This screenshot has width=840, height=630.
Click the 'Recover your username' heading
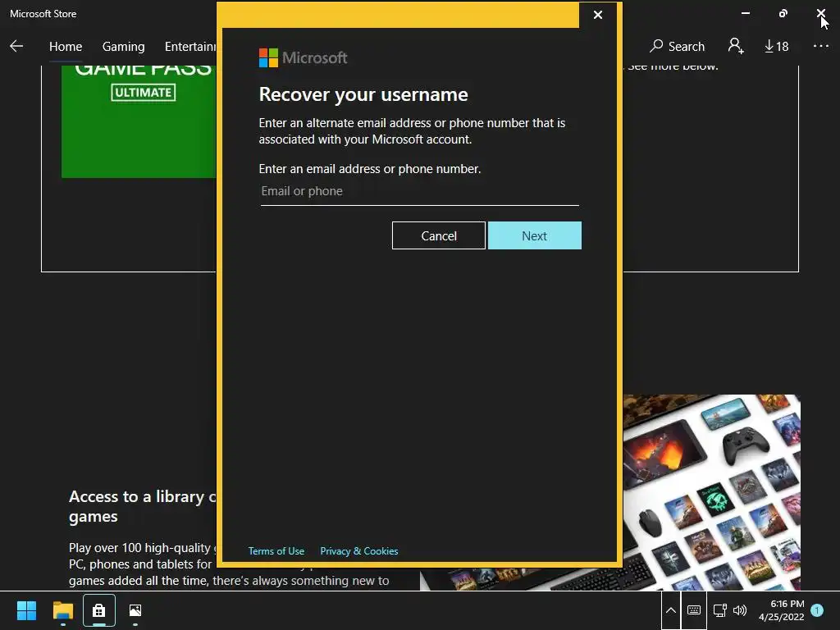[363, 95]
